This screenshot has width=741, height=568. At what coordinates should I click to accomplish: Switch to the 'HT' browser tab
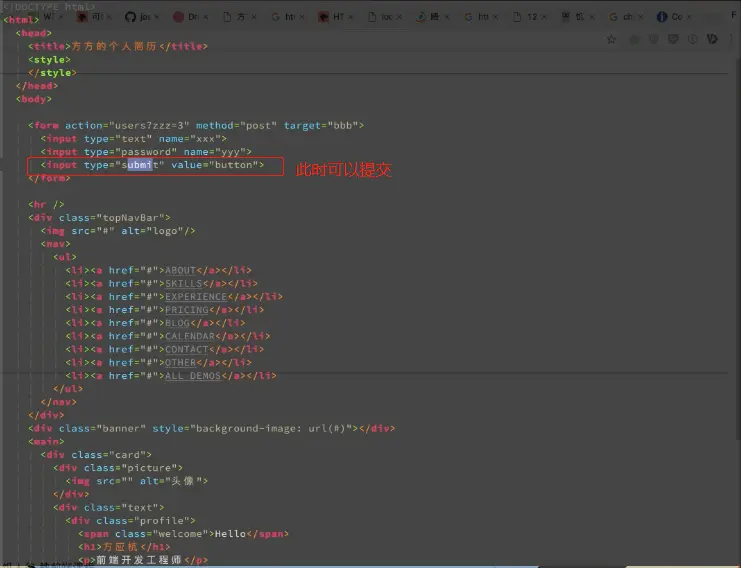[x=334, y=17]
